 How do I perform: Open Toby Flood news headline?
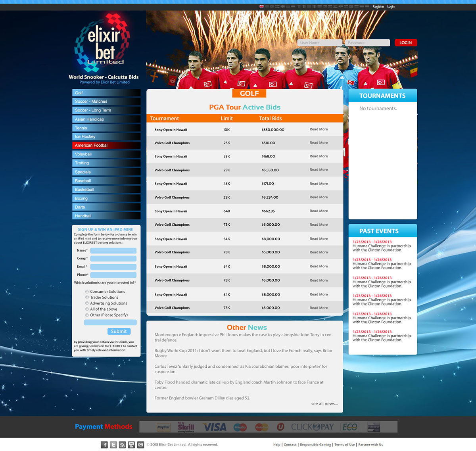click(239, 385)
